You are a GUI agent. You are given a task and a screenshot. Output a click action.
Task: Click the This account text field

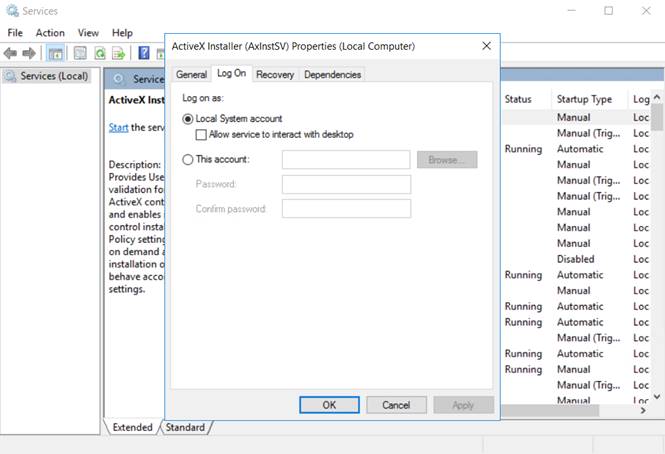click(x=346, y=160)
